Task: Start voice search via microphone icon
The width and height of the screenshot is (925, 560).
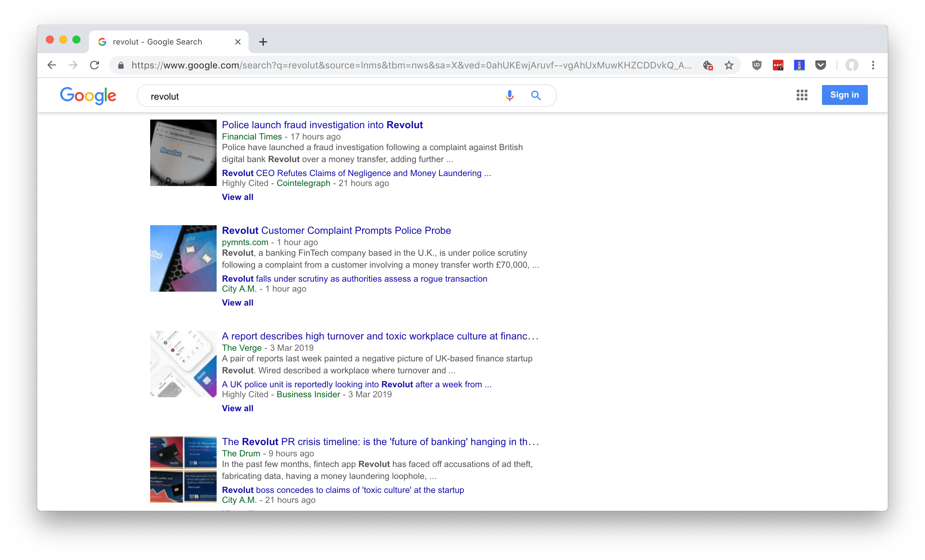Action: coord(509,96)
